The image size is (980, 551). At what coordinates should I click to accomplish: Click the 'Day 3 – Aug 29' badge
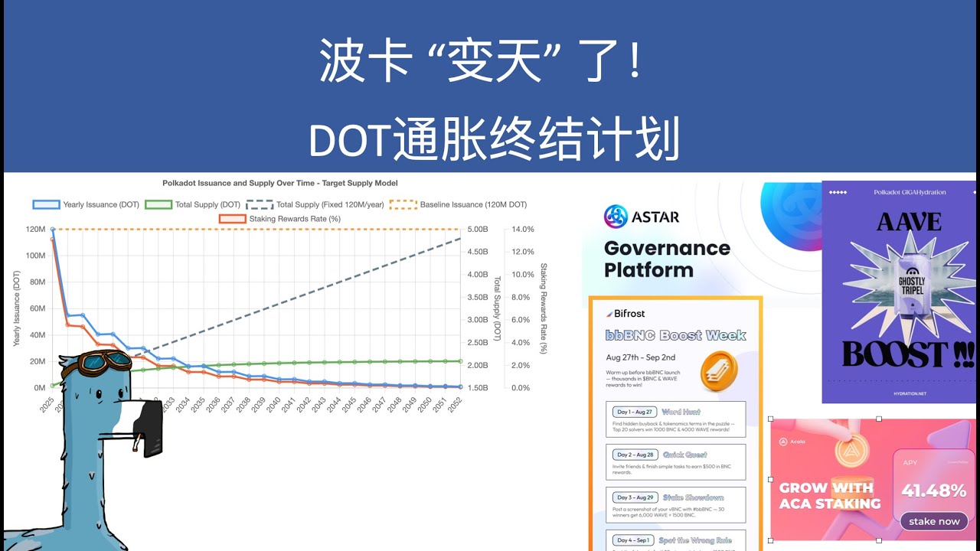[x=634, y=497]
